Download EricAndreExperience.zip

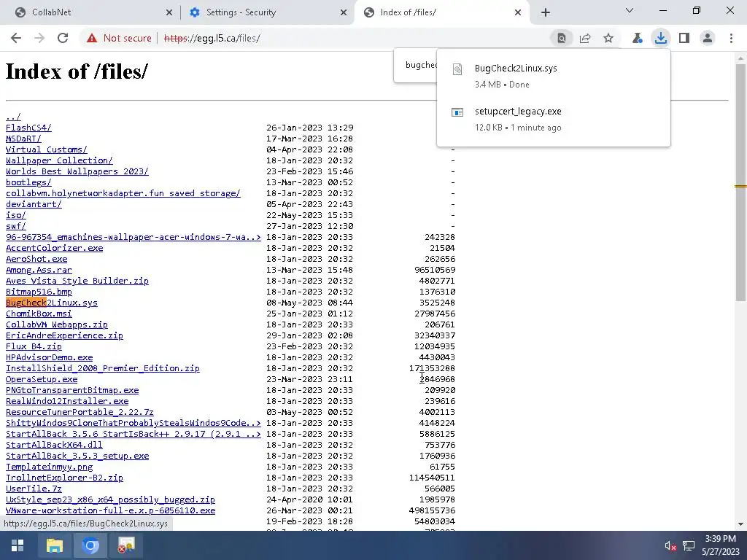(64, 335)
